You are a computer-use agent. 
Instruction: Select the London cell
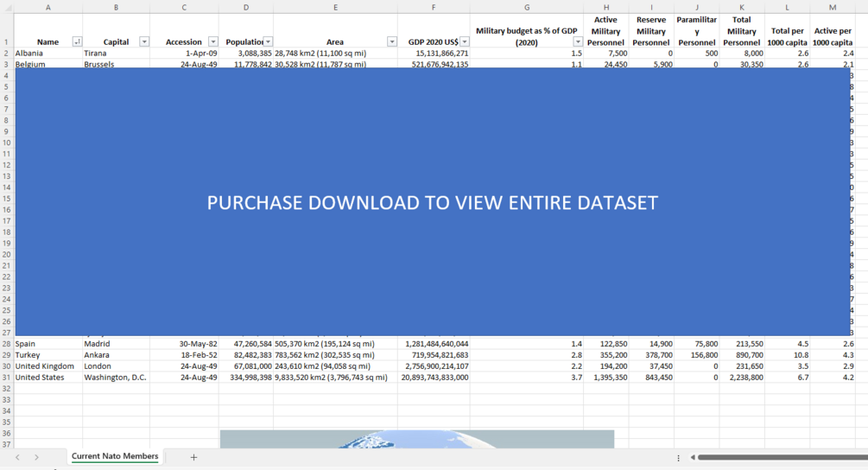coord(117,366)
